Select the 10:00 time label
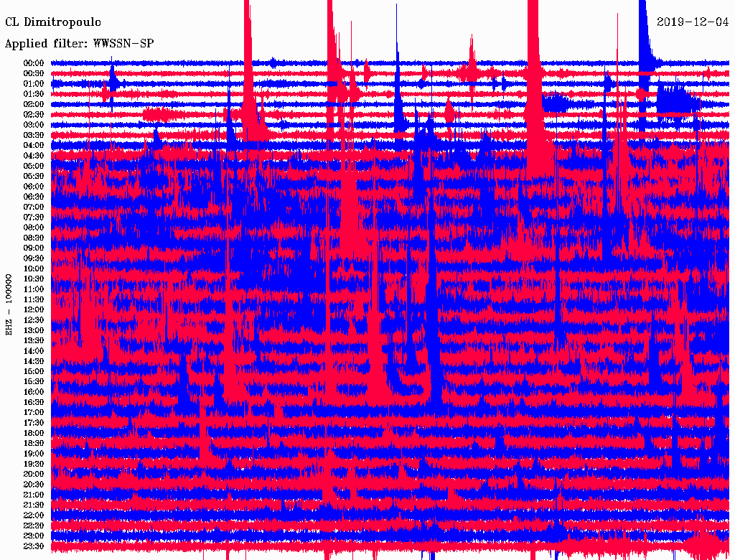Screen dimensions: 735x560 (33, 269)
